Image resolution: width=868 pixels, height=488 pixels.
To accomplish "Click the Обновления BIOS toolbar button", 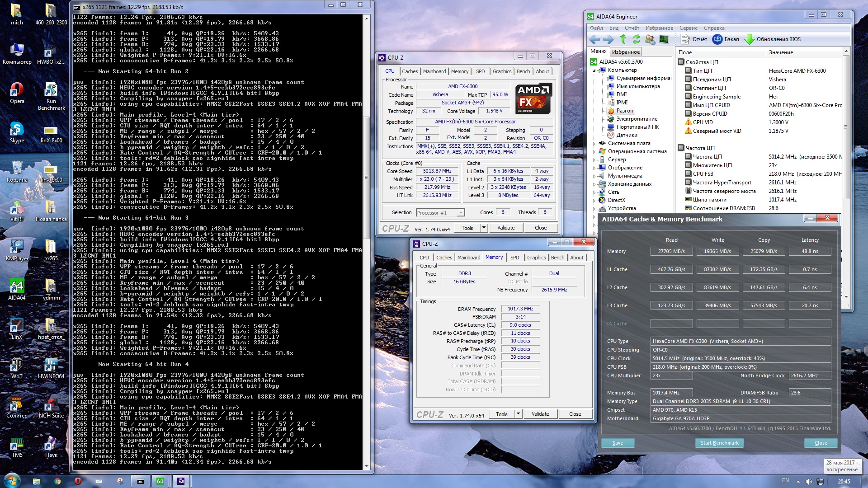I will pos(773,39).
